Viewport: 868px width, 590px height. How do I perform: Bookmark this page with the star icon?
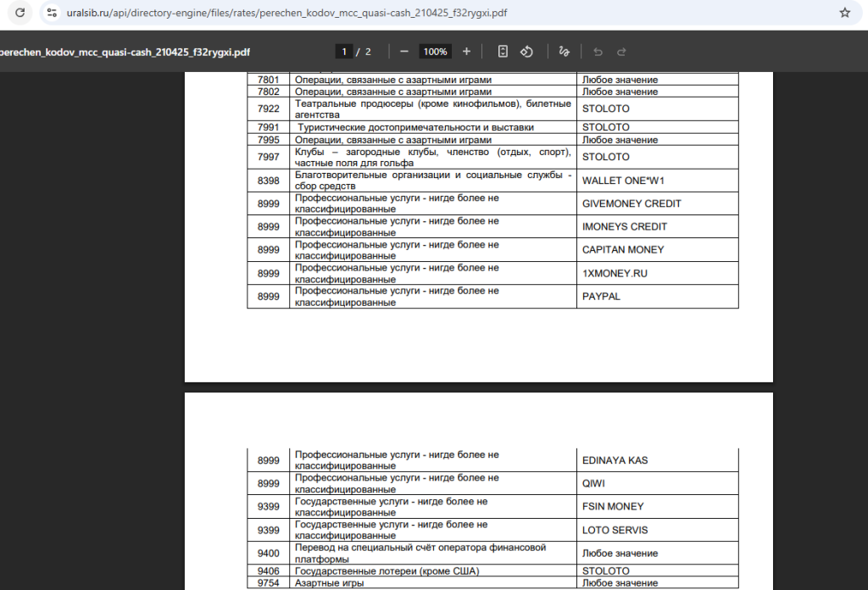coord(844,14)
